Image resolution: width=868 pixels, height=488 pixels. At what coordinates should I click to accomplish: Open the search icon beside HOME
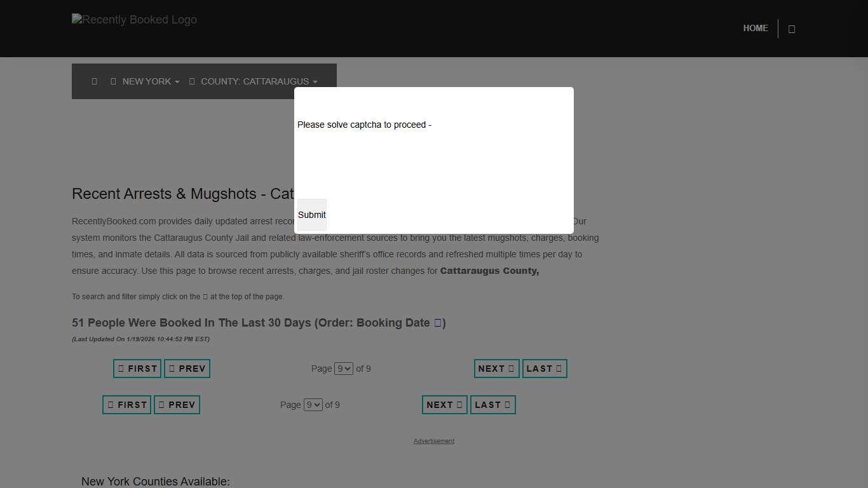[x=791, y=29]
